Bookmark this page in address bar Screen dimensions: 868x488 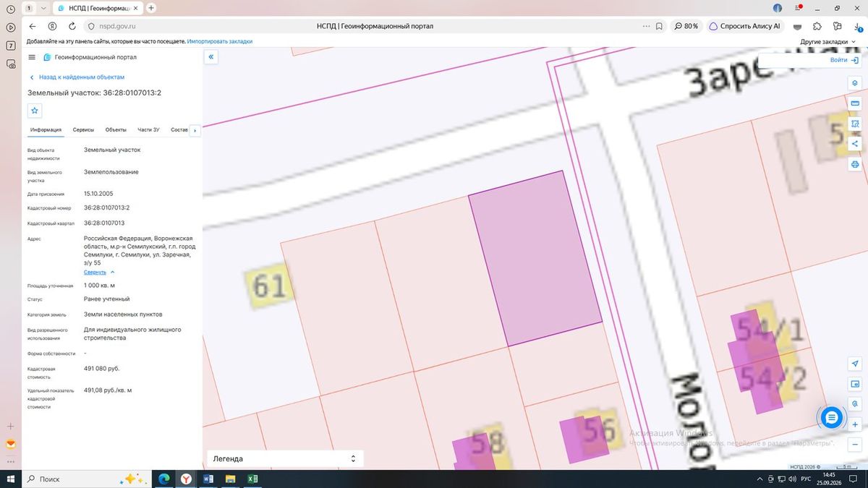click(659, 26)
